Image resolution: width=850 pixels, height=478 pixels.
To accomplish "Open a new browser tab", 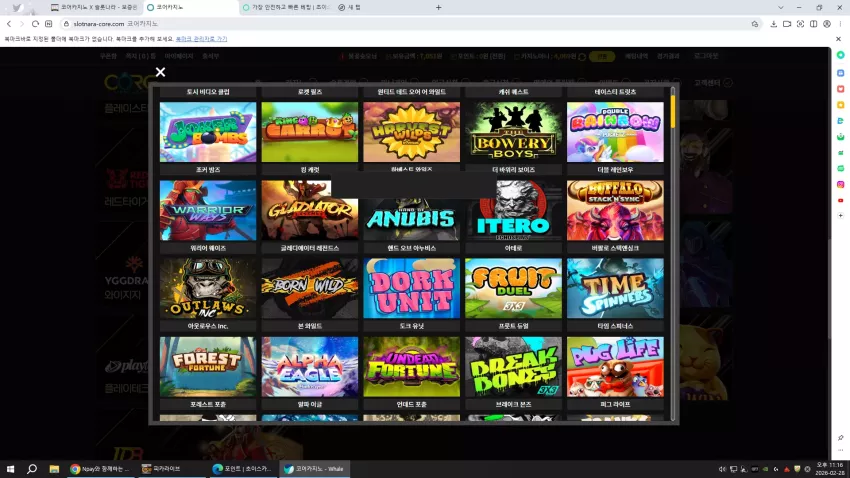I will pos(439,8).
